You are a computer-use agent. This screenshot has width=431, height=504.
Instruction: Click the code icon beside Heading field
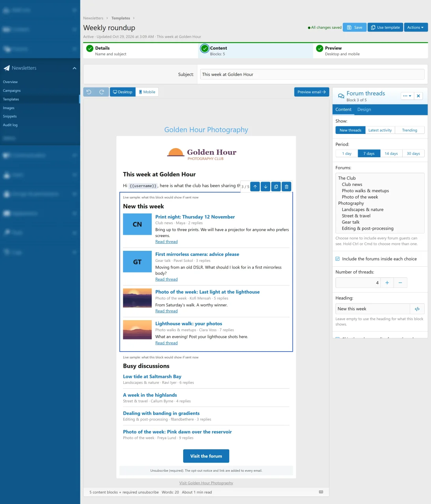point(417,309)
